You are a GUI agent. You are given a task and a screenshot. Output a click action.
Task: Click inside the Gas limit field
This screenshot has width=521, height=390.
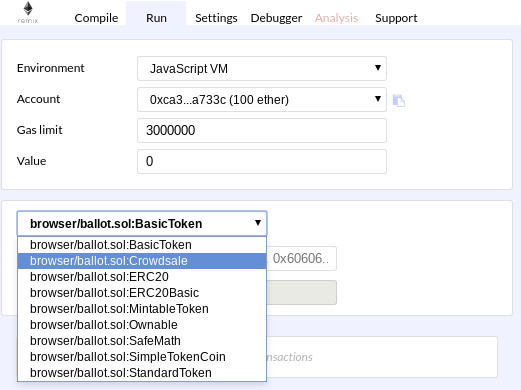(x=262, y=130)
